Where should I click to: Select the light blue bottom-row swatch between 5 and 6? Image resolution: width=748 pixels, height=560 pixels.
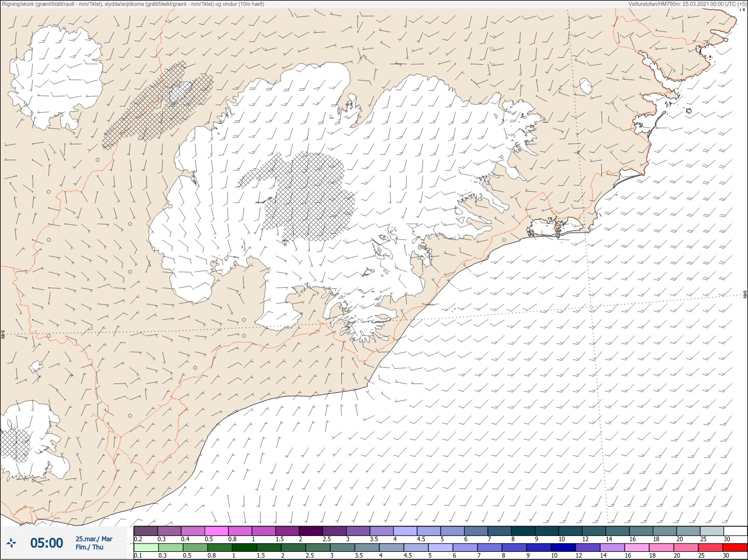pyautogui.click(x=440, y=548)
